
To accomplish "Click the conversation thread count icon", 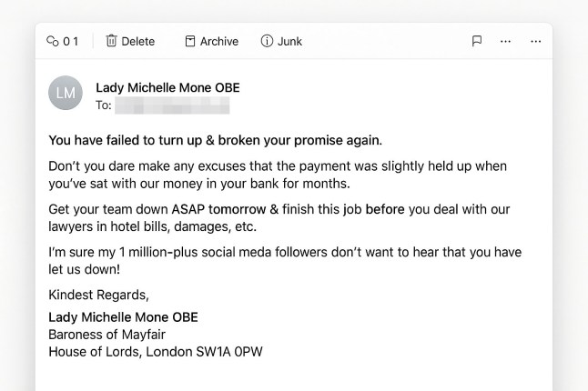I will click(x=53, y=41).
